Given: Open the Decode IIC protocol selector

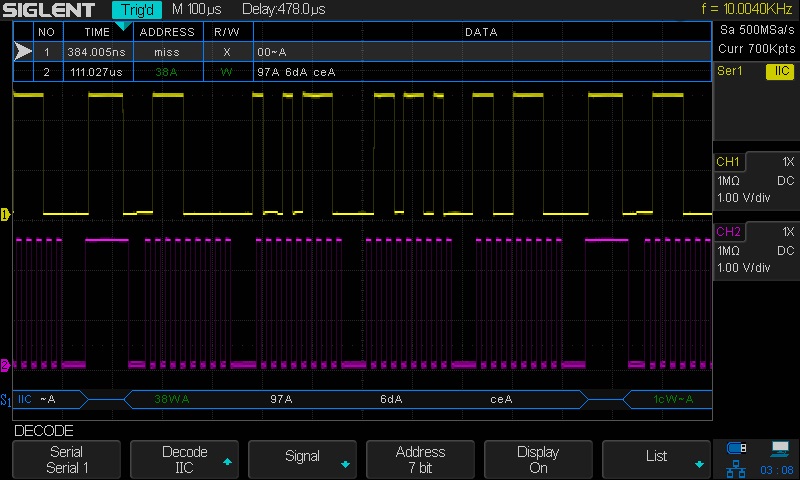Looking at the screenshot, I should 185,460.
